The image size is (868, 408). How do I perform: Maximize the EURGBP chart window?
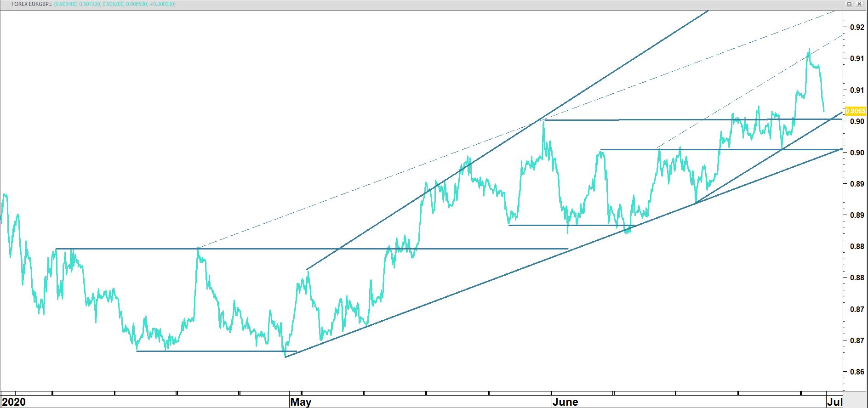point(849,4)
